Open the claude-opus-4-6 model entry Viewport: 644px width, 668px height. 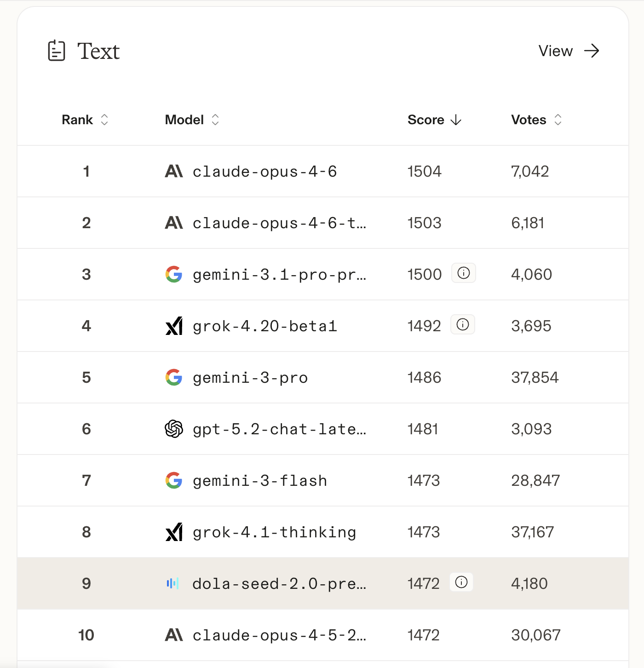(x=264, y=172)
